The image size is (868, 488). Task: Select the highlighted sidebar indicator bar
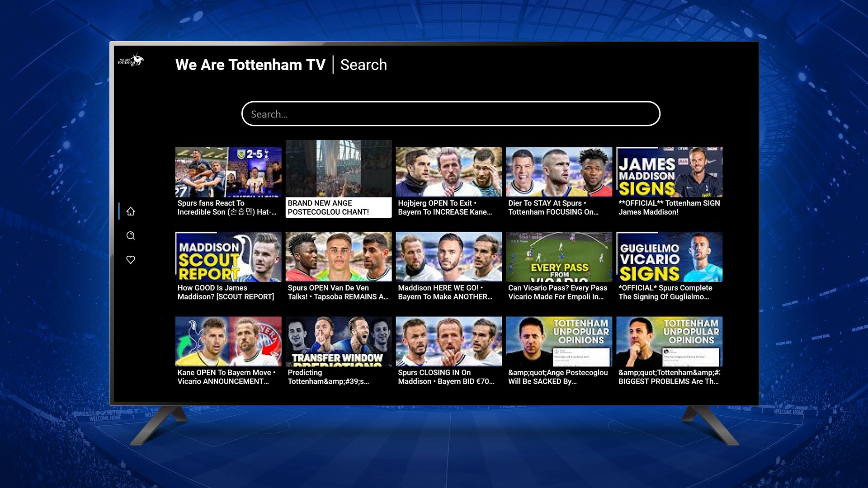(x=119, y=211)
